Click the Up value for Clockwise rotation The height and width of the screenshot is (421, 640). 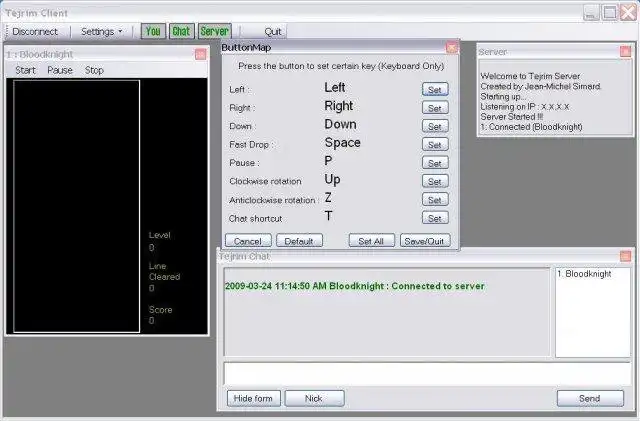(x=332, y=179)
